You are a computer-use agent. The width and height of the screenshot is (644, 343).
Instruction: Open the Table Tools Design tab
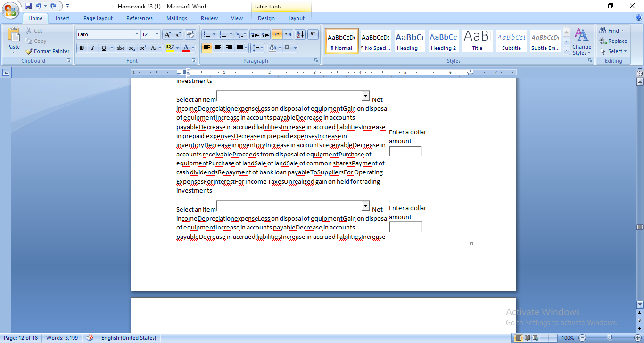(x=266, y=18)
